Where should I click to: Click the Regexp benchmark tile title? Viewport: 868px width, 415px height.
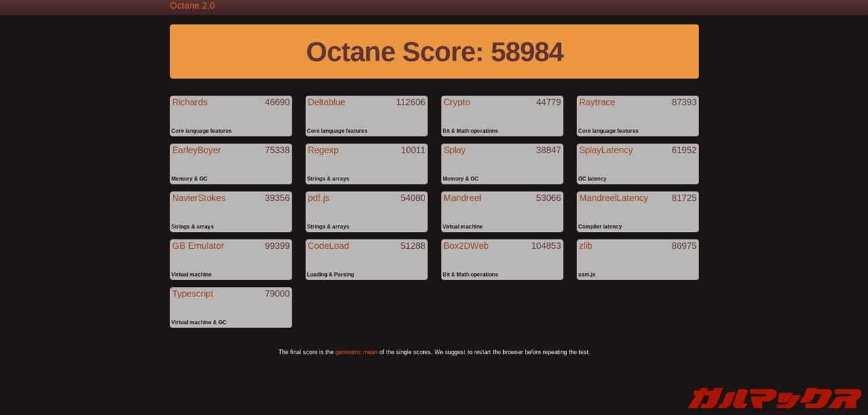point(323,151)
